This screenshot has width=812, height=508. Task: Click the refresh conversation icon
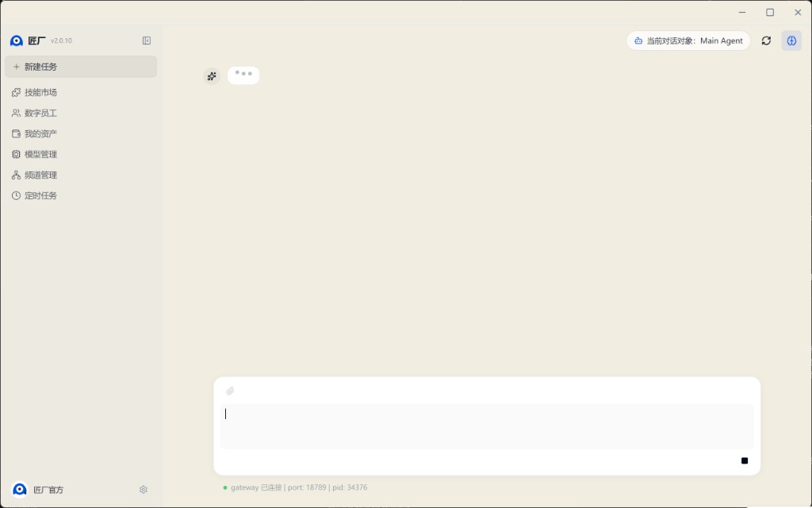pyautogui.click(x=766, y=40)
